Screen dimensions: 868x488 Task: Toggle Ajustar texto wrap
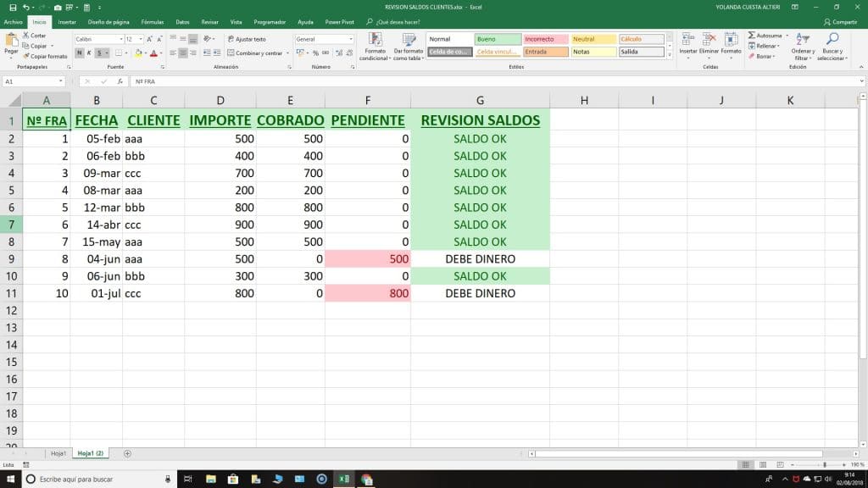247,39
